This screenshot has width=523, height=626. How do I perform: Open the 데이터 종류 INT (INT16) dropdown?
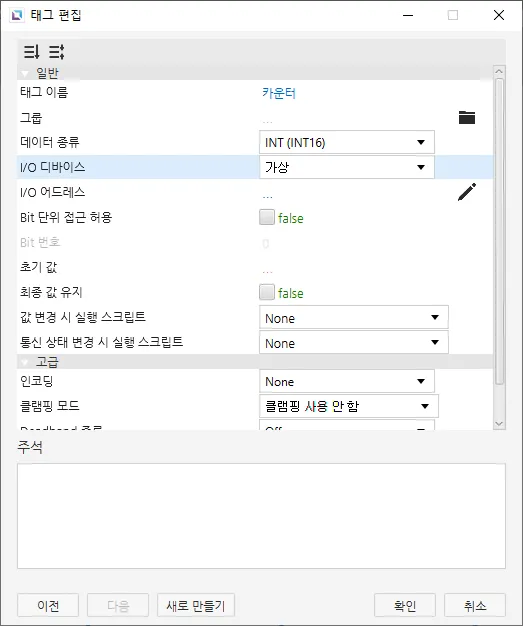(347, 142)
